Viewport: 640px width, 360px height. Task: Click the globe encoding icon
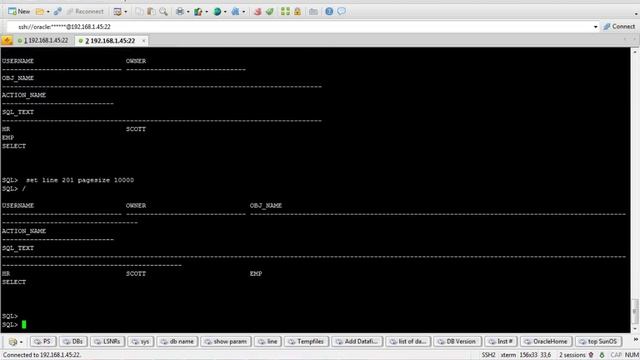pyautogui.click(x=217, y=11)
